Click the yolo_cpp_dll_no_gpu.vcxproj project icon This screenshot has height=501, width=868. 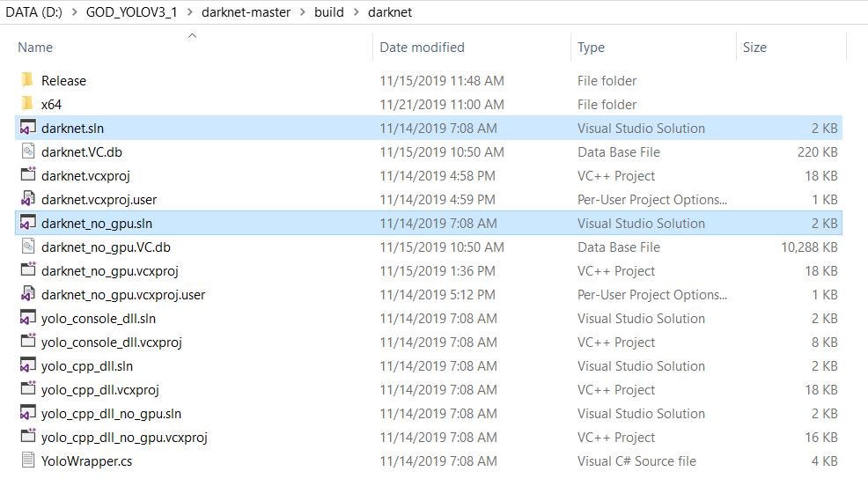(27, 437)
